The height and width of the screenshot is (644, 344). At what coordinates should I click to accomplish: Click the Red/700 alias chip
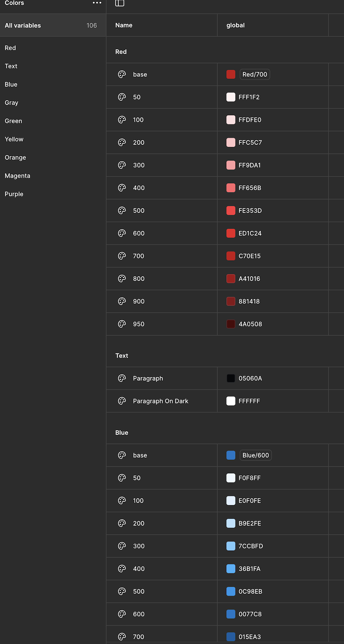coord(255,74)
